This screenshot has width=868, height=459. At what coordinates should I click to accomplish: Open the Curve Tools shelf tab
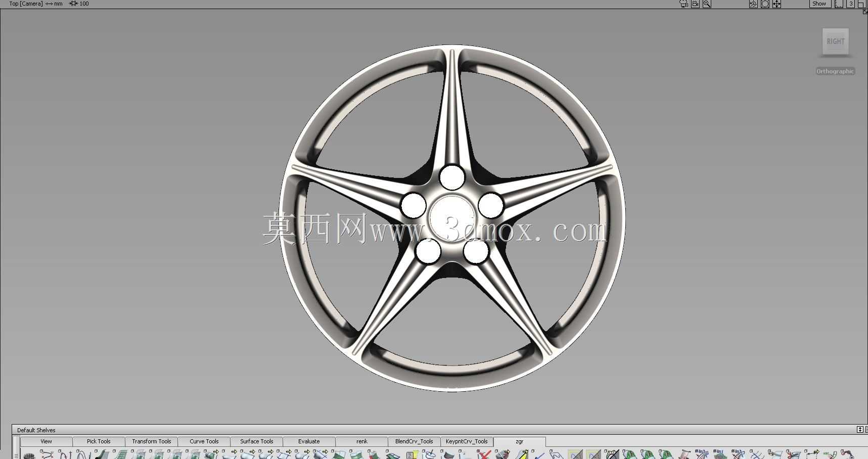(204, 441)
